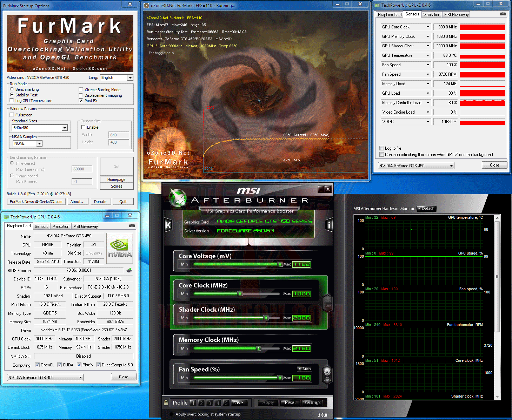Click the Afterburner green star logo
This screenshot has height=420, width=512.
pyautogui.click(x=178, y=198)
